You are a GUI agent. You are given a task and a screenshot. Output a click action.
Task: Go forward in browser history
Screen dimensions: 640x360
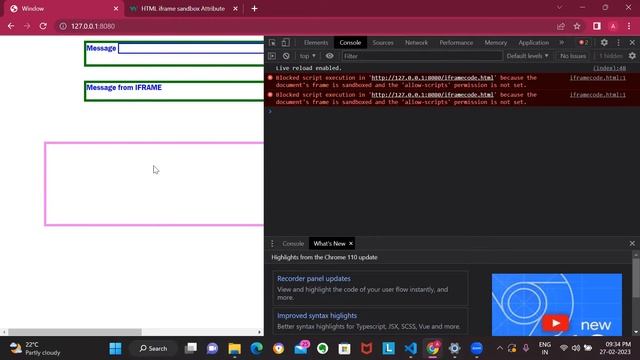point(27,26)
